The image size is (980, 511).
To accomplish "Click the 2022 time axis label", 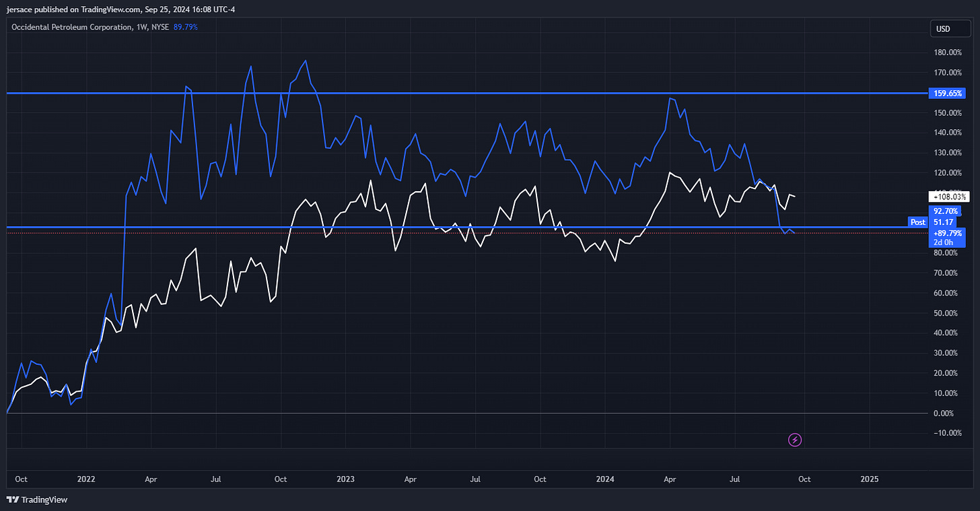I will point(86,479).
